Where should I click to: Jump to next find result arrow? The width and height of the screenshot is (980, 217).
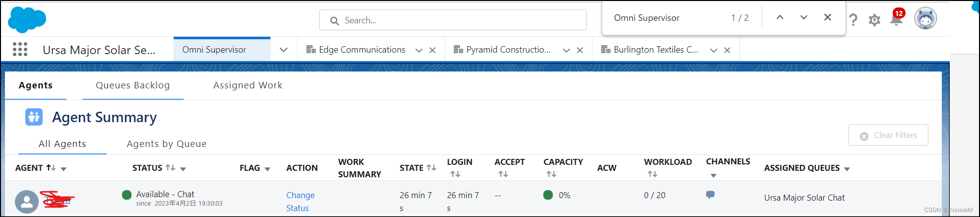[x=804, y=17]
